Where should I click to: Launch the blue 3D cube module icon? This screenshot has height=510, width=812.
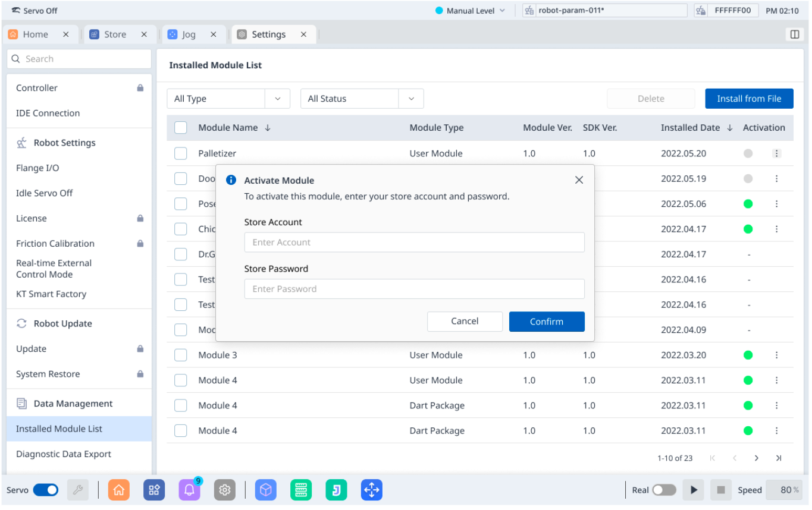click(x=266, y=490)
